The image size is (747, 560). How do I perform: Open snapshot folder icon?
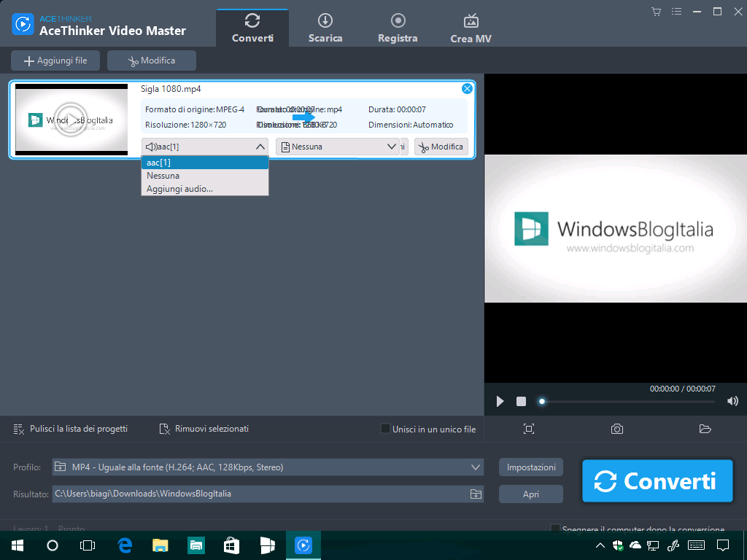(705, 429)
